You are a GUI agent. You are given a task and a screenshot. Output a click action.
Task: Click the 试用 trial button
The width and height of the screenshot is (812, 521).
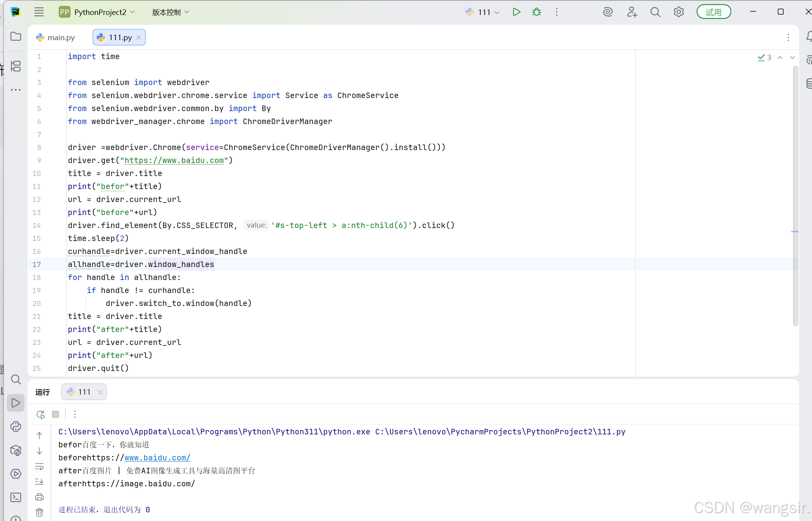point(713,12)
